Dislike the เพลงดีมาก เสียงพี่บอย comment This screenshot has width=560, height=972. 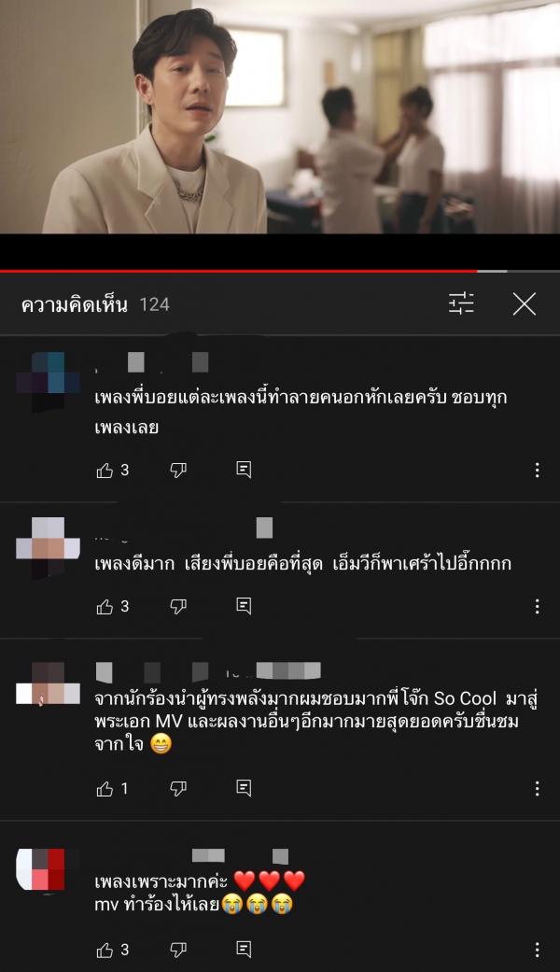point(178,607)
